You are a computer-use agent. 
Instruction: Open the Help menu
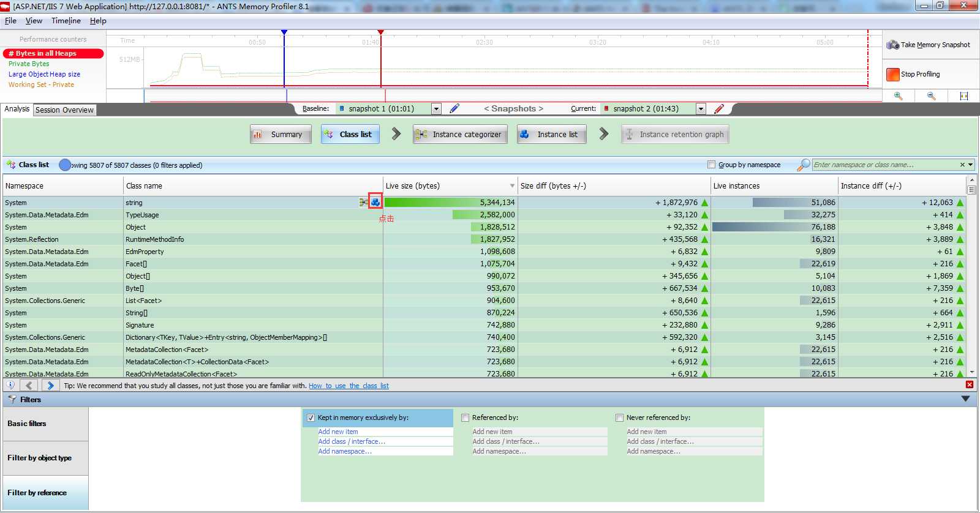point(98,21)
